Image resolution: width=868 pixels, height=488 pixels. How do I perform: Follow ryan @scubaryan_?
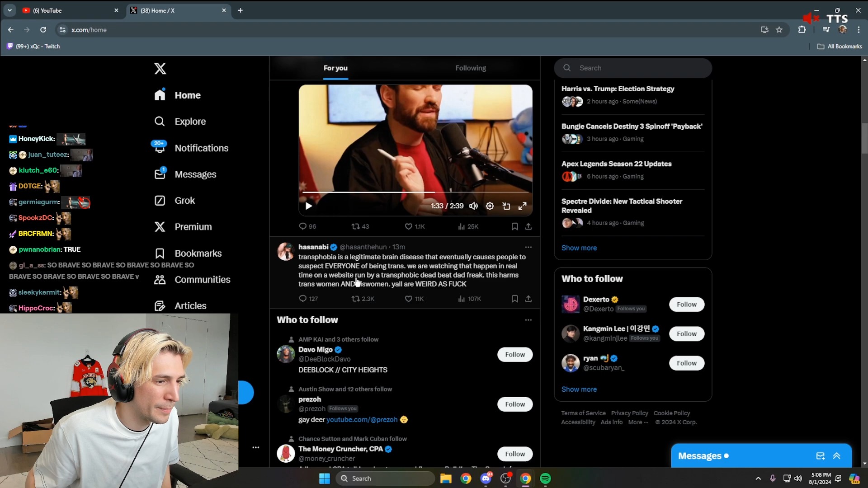tap(687, 363)
